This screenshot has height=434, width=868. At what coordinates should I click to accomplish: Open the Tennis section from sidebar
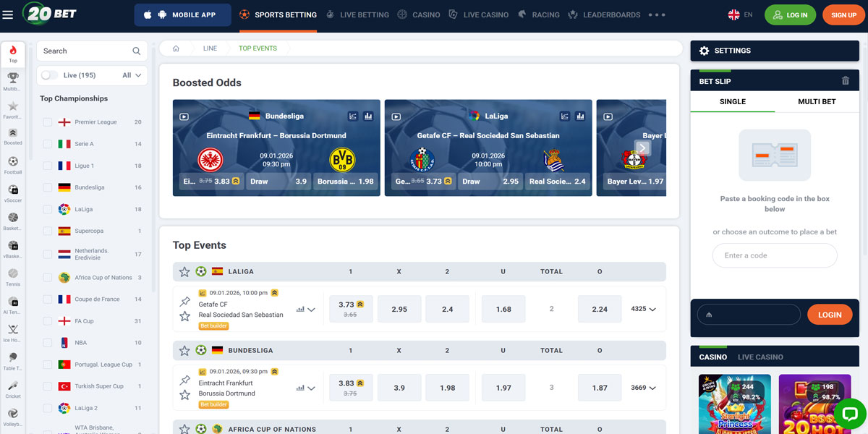pos(12,271)
